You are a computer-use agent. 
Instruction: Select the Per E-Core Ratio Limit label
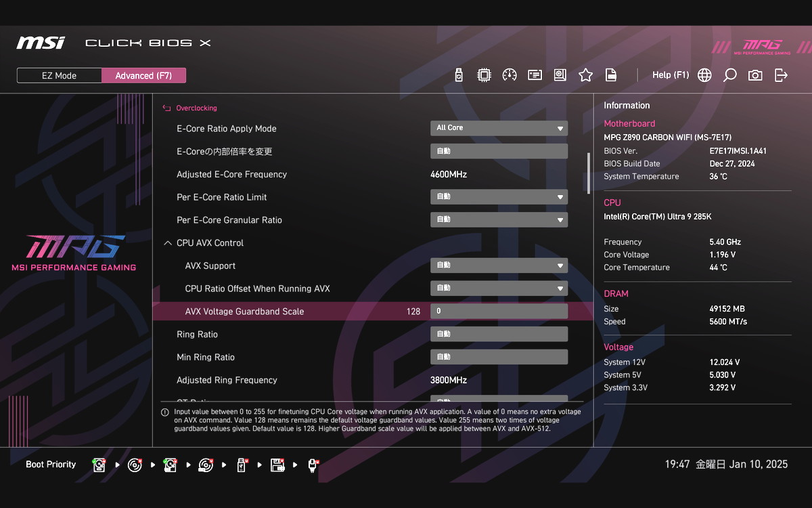(221, 197)
